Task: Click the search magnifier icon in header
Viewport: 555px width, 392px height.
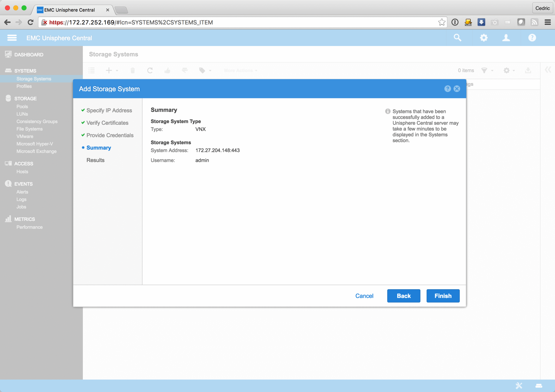Action: point(457,38)
